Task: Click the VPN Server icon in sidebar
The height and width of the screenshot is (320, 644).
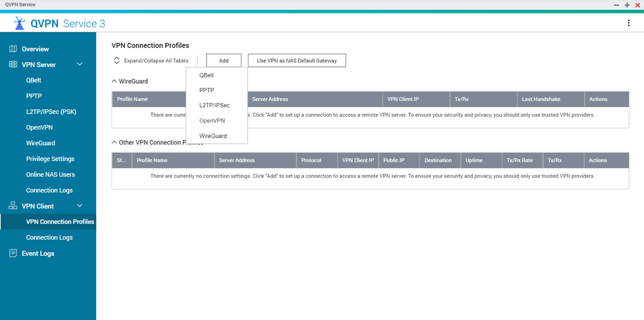Action: [x=13, y=64]
